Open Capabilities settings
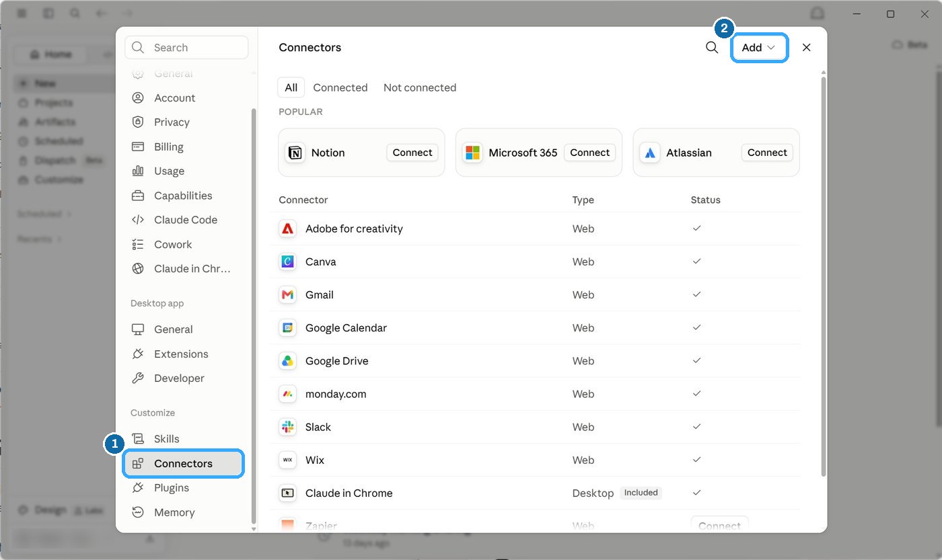The image size is (942, 560). [x=183, y=196]
